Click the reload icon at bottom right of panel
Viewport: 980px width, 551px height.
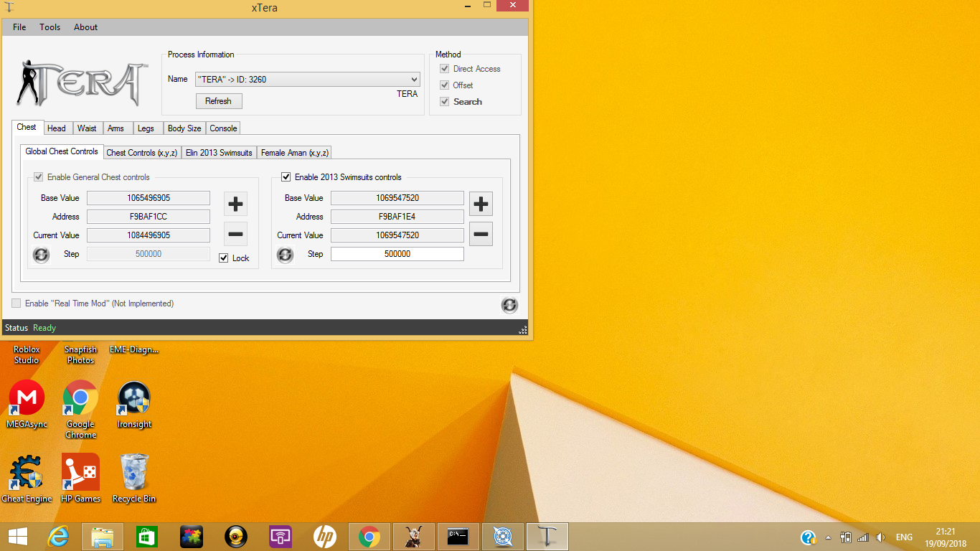pyautogui.click(x=509, y=305)
